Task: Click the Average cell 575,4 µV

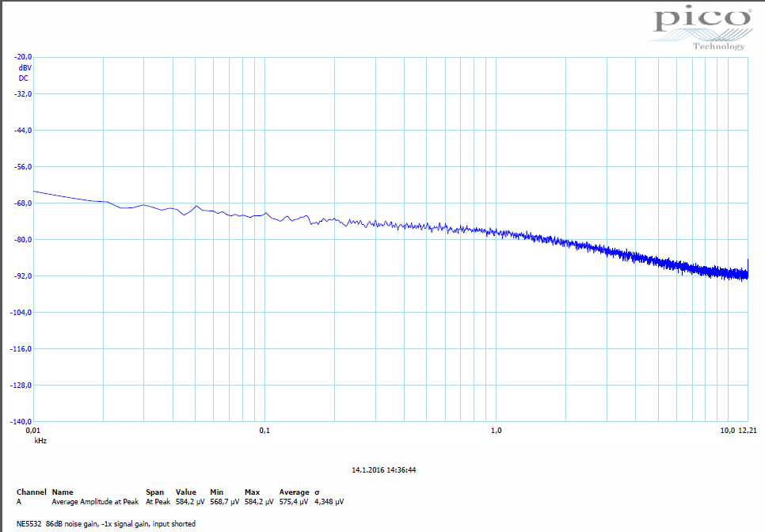Action: coord(294,501)
